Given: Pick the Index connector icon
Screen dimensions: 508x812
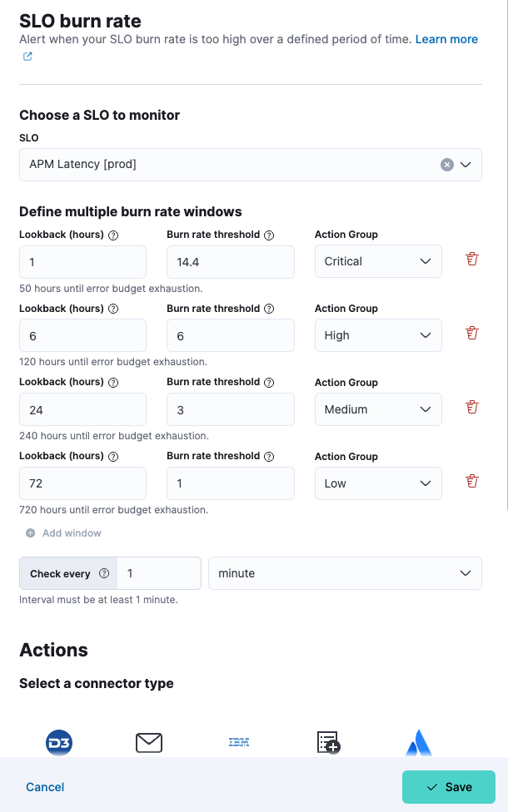Looking at the screenshot, I should tap(329, 743).
